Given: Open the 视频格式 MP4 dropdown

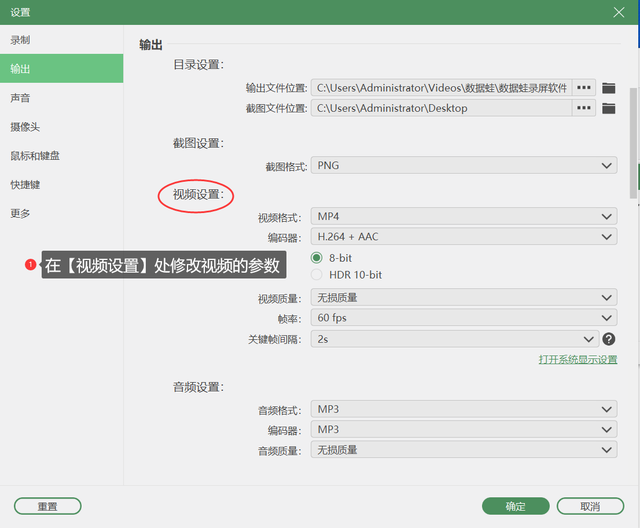Looking at the screenshot, I should point(464,216).
